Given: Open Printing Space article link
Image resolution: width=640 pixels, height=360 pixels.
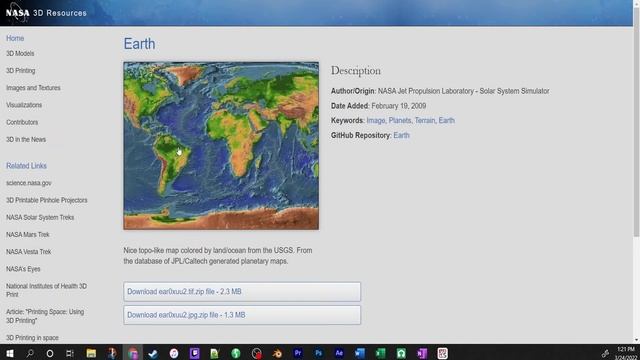Looking at the screenshot, I should pyautogui.click(x=45, y=316).
